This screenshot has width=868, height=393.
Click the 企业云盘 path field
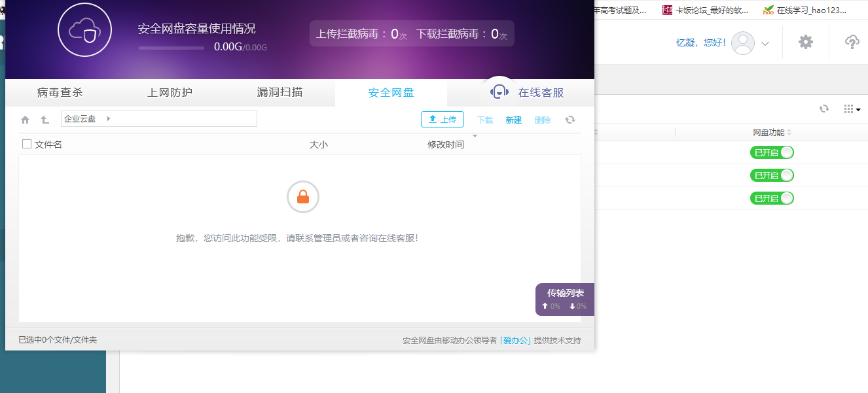(x=159, y=118)
